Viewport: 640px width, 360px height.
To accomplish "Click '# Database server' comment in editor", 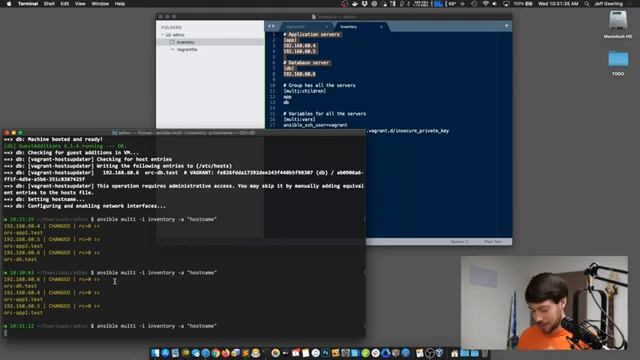I will (307, 63).
